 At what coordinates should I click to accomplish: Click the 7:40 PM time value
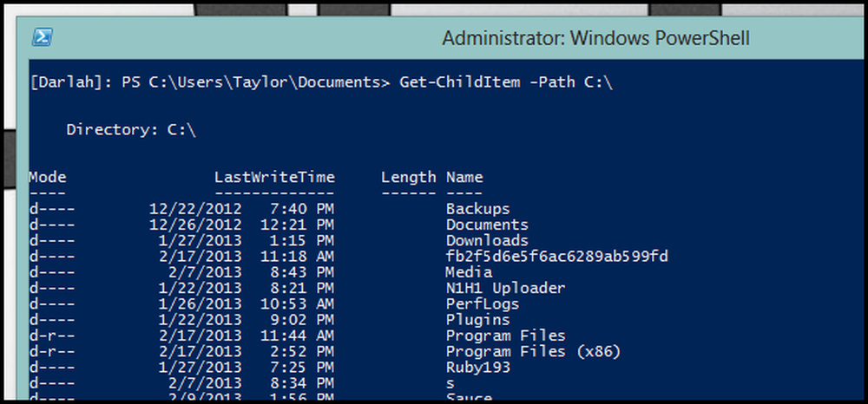tap(302, 209)
